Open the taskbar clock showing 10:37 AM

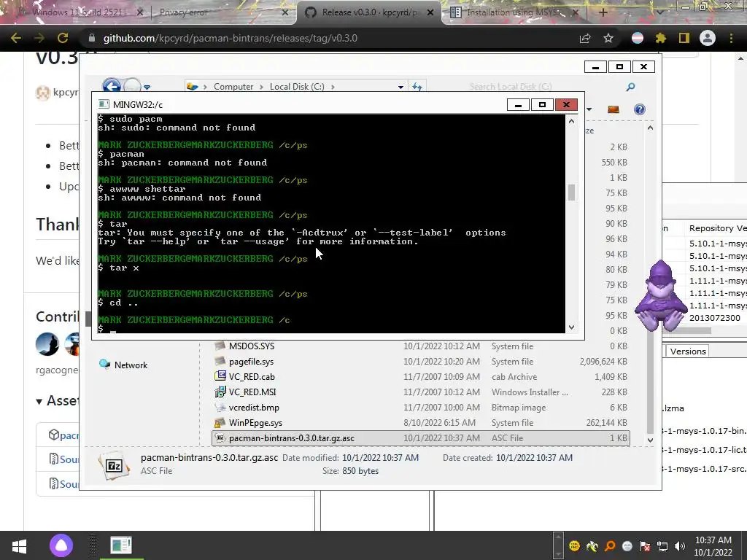pyautogui.click(x=713, y=546)
